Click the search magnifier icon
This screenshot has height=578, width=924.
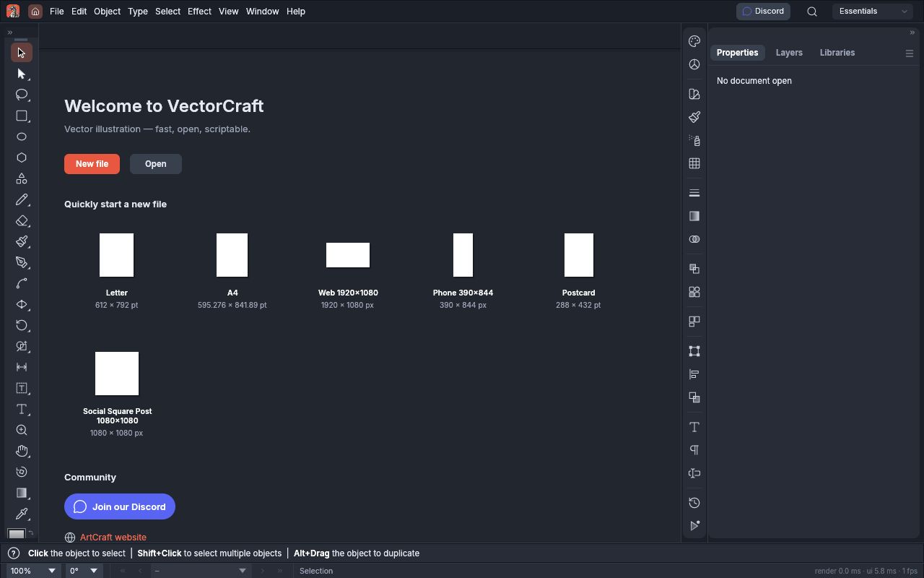tap(812, 12)
